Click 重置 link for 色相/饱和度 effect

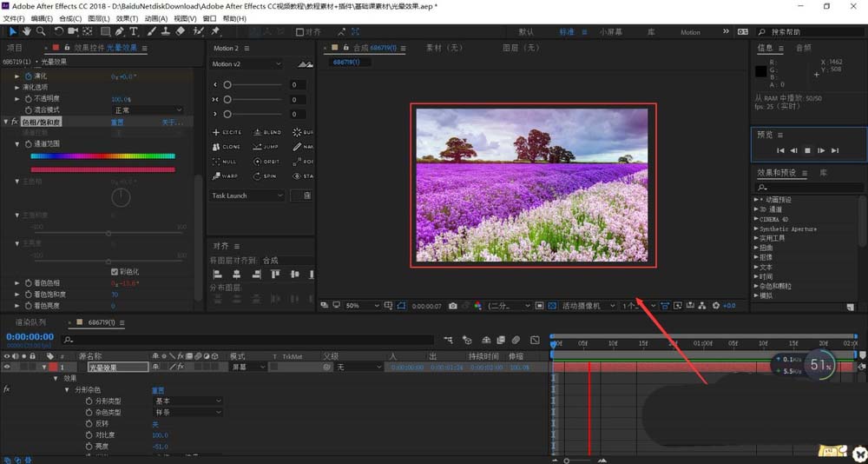click(117, 123)
